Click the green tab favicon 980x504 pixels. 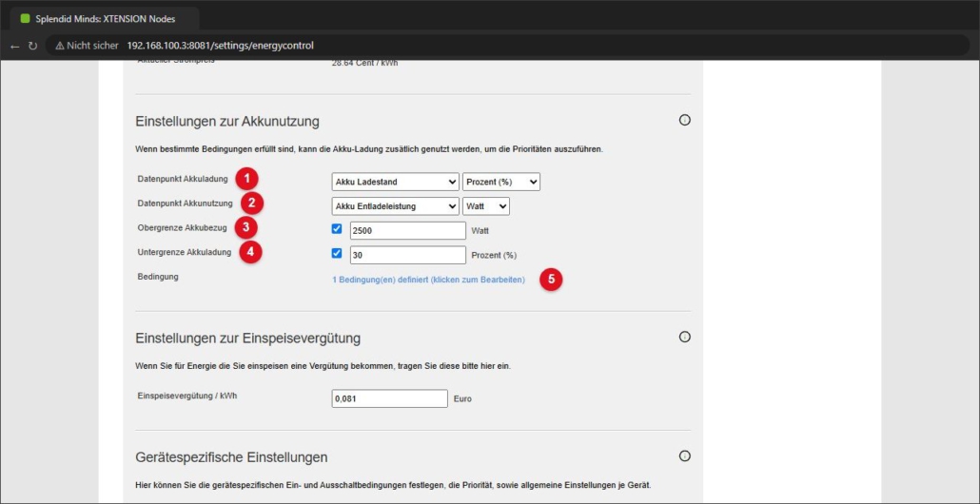tap(25, 19)
